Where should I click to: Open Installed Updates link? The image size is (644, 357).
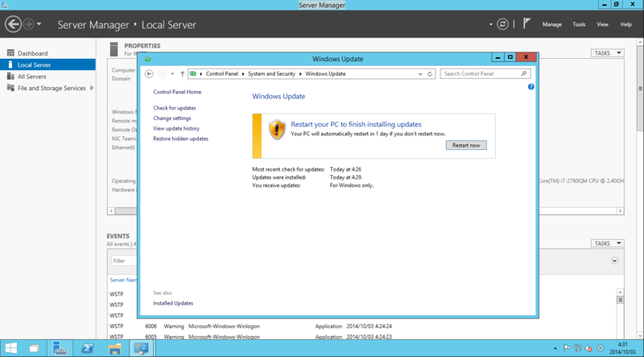173,303
